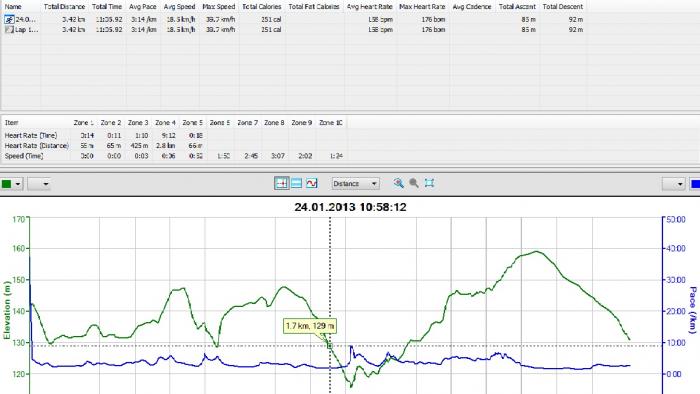This screenshot has width=700, height=394.
Task: Click the fit-to-window zoom icon
Action: (429, 183)
